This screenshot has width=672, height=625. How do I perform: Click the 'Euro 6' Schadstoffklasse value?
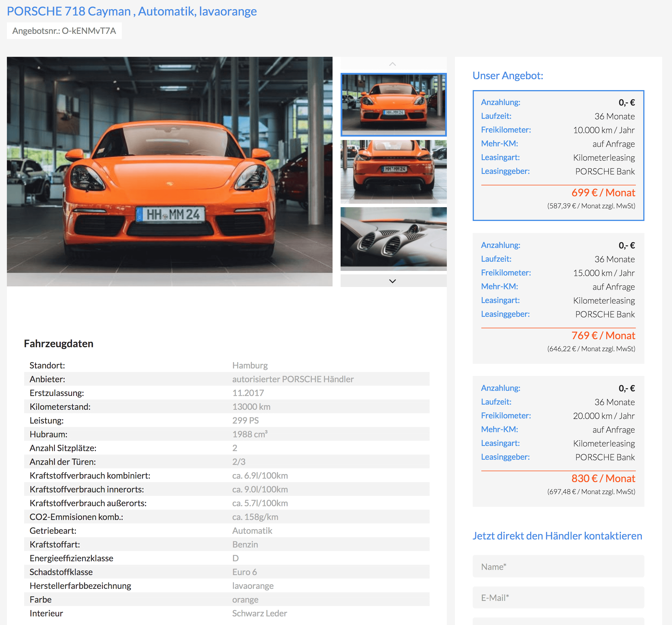click(244, 572)
